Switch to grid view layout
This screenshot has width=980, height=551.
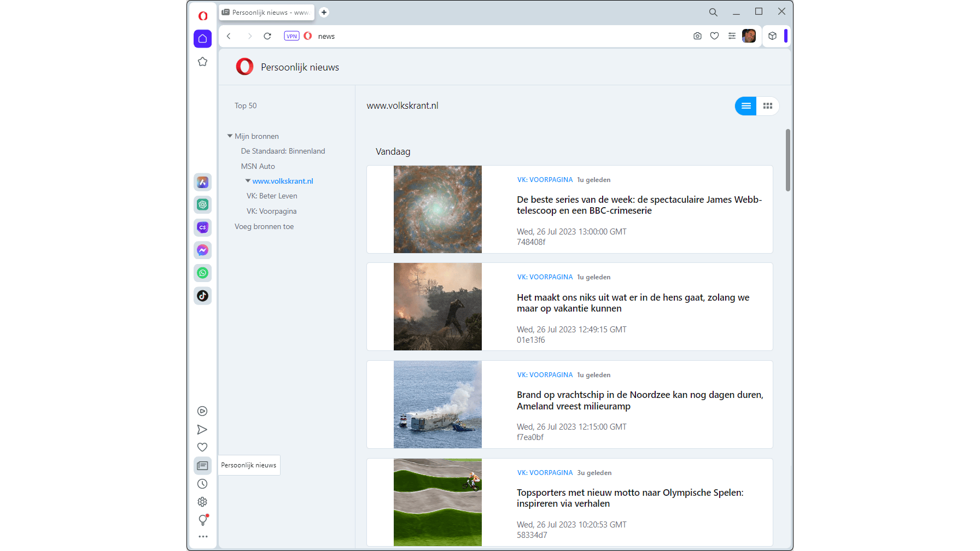(768, 106)
